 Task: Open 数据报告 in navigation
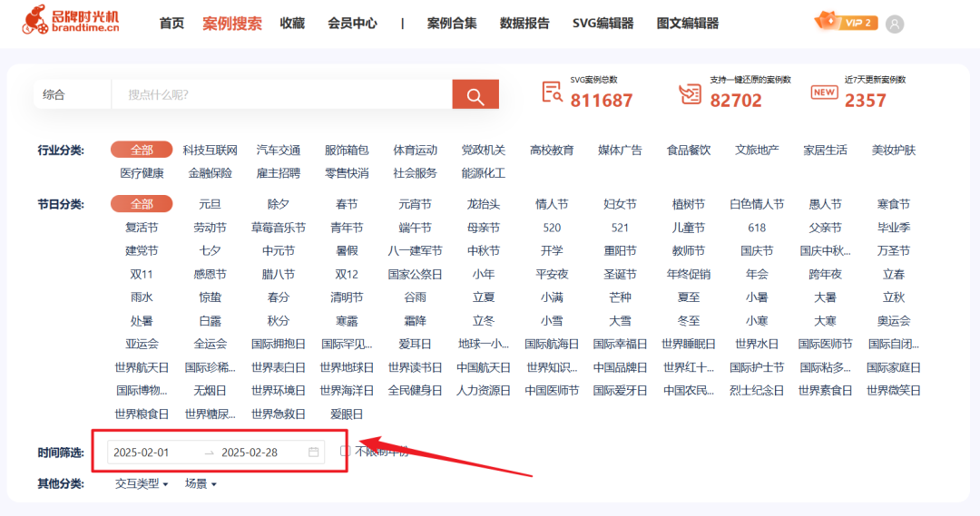pyautogui.click(x=524, y=23)
